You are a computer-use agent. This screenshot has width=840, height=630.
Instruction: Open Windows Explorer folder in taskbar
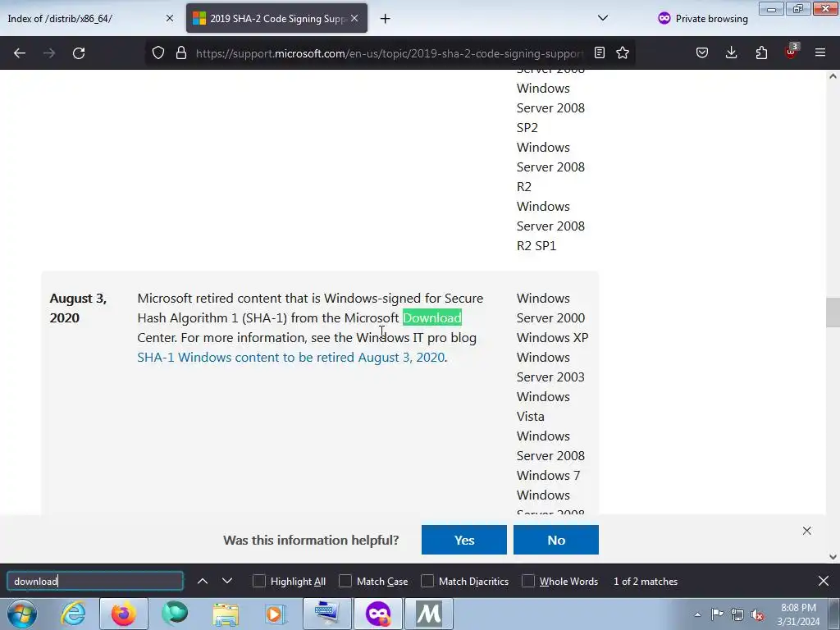tap(226, 614)
